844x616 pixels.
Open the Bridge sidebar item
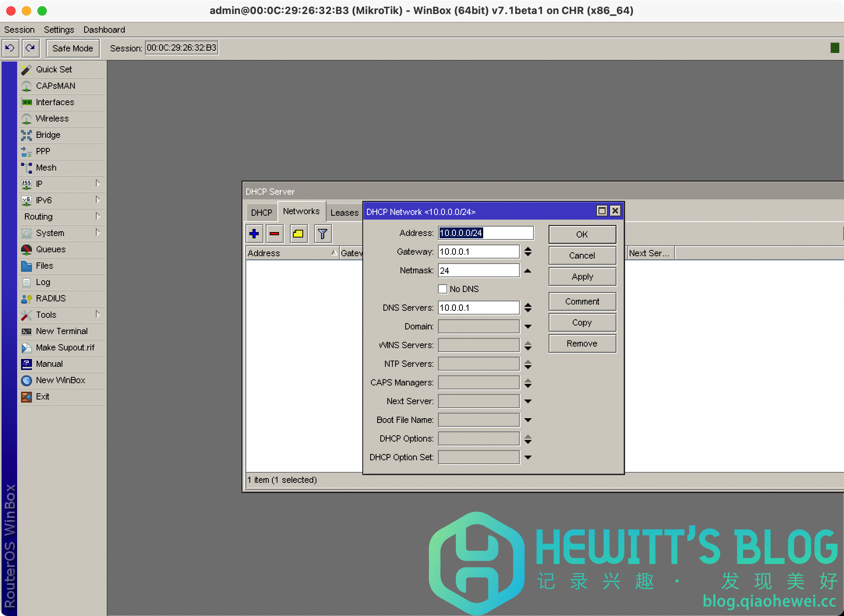(48, 135)
